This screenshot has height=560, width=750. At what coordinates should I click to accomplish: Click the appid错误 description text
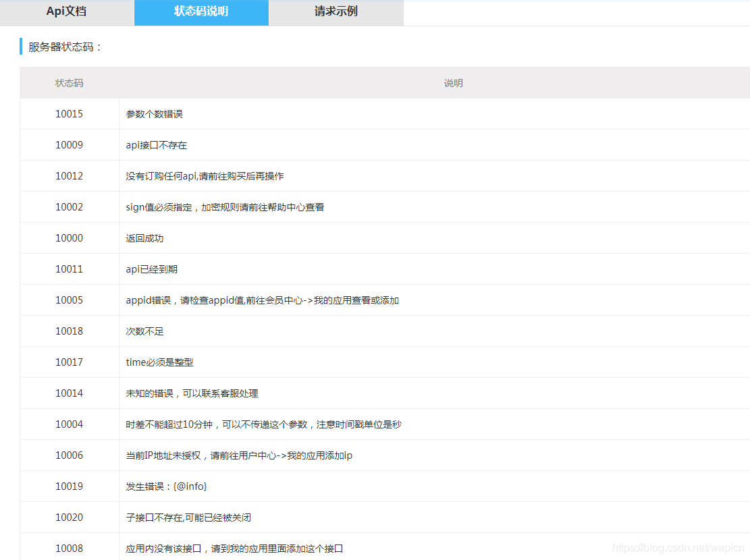pos(262,300)
